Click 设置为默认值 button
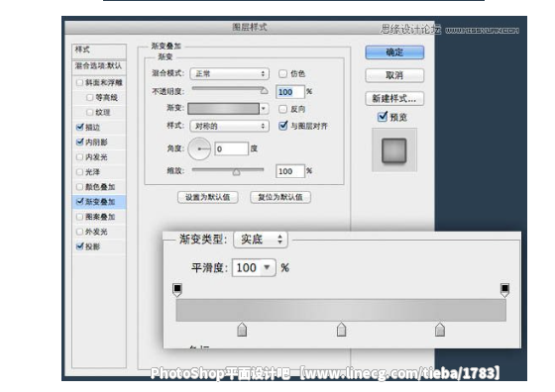555x392 pixels. [x=208, y=197]
